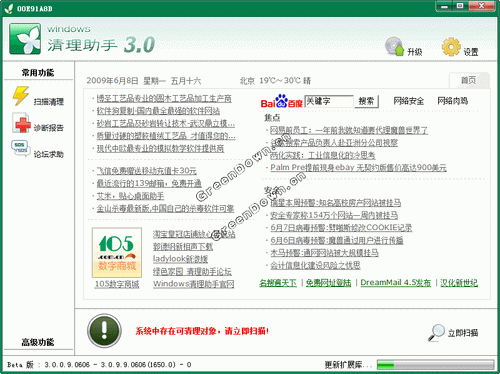
Task: Open the 105数字商城 thumbnail image
Action: [x=117, y=253]
